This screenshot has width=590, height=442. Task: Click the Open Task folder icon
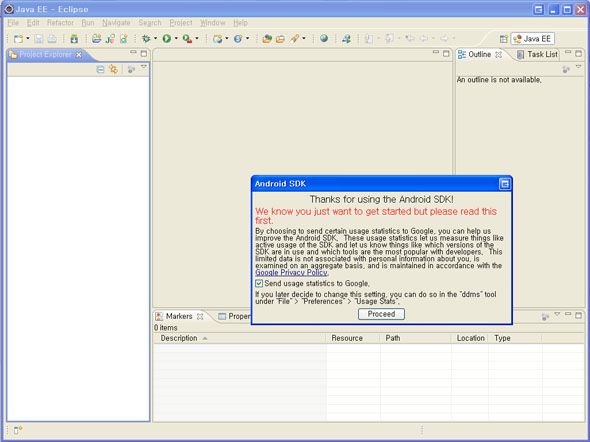tap(280, 39)
